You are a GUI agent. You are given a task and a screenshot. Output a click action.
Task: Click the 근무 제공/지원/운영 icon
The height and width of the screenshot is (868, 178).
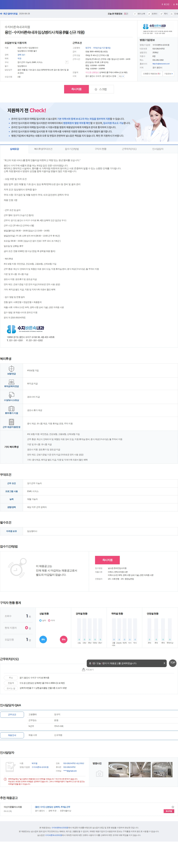coord(11,422)
